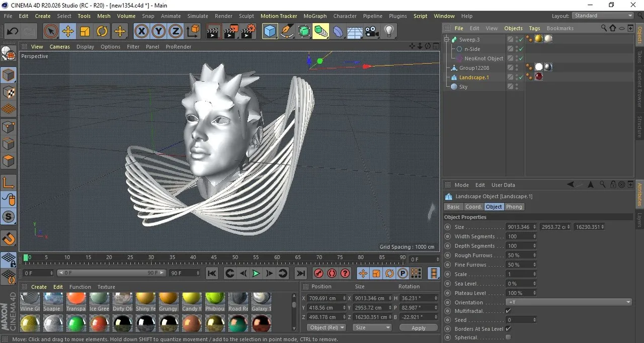The height and width of the screenshot is (343, 644).
Task: Open the Array modeling objects icon
Action: pos(321,32)
